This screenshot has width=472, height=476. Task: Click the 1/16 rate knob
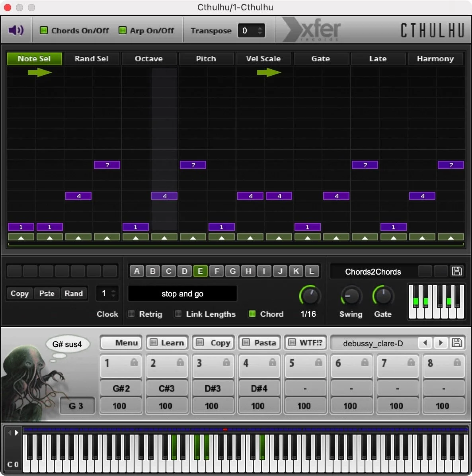pos(310,295)
